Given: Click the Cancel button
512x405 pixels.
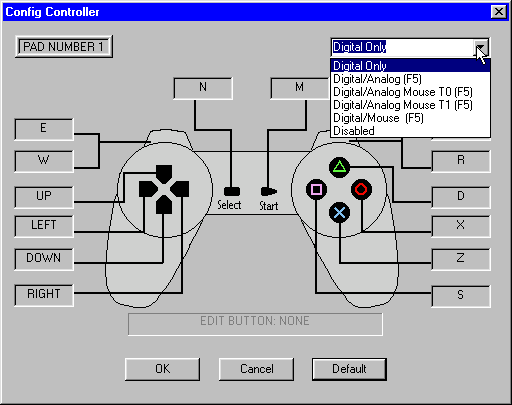Looking at the screenshot, I should [x=256, y=369].
